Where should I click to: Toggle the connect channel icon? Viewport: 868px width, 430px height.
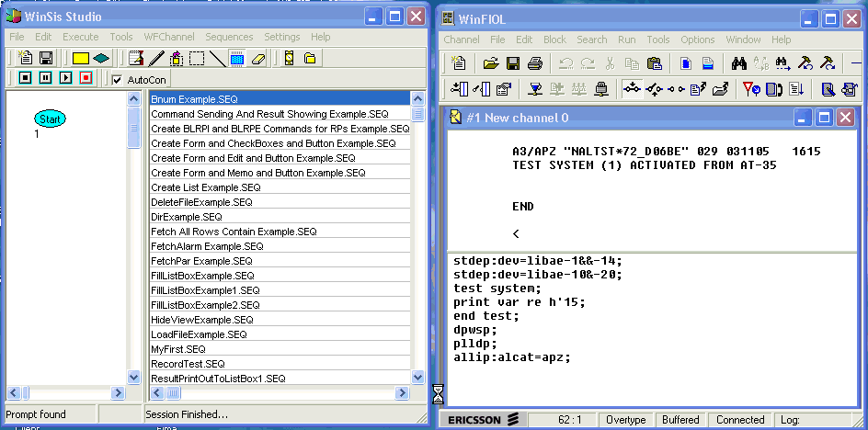pos(633,88)
